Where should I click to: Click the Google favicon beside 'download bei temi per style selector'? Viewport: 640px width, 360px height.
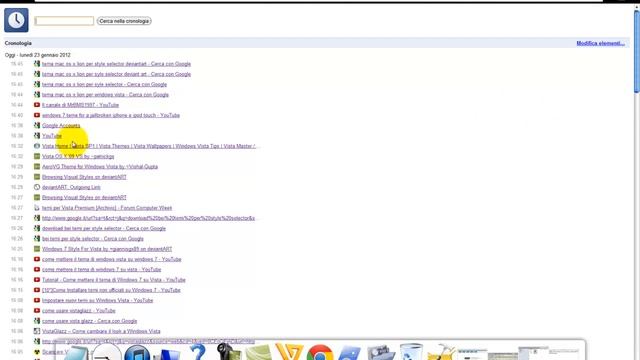37,229
